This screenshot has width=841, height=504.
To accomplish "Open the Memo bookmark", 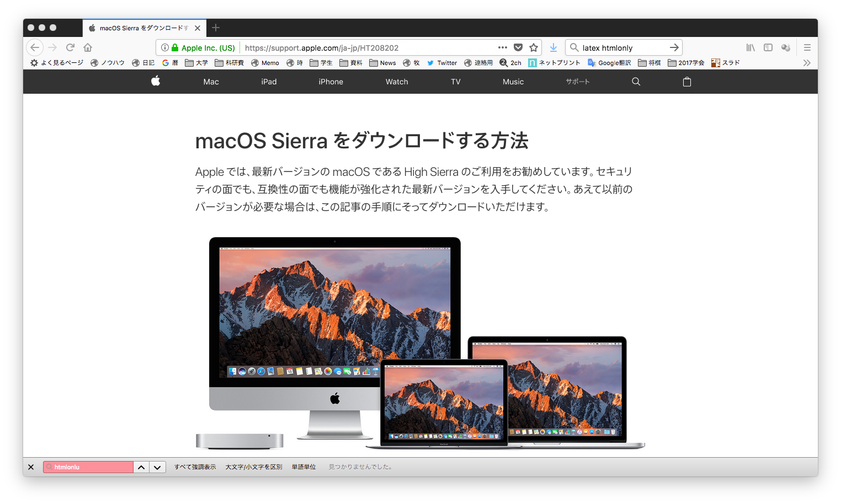I will (265, 63).
